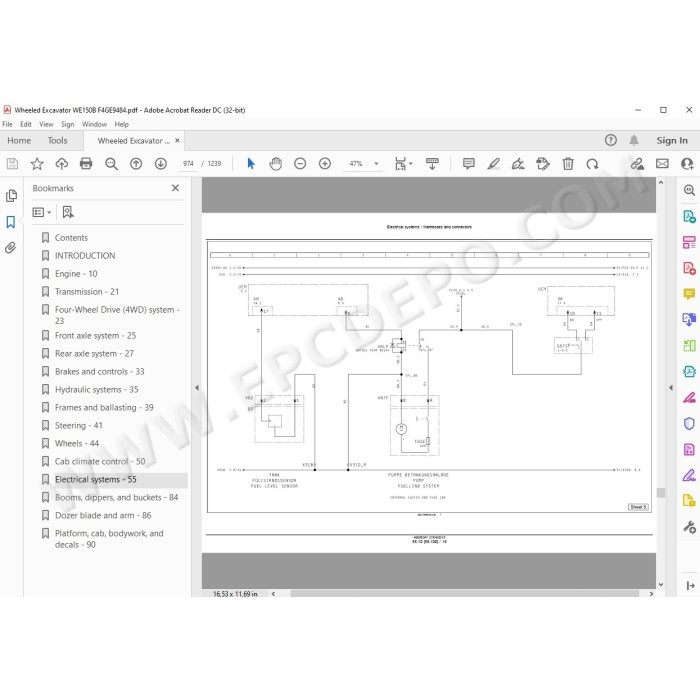Open INTRODUCTION bookmark

85,255
